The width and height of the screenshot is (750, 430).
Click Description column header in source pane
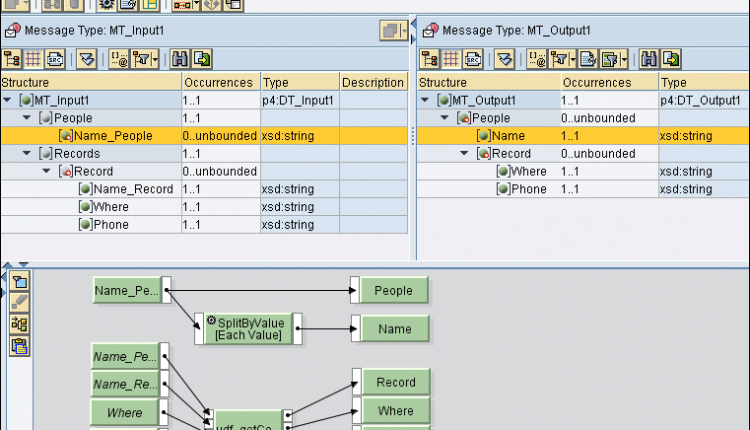374,82
